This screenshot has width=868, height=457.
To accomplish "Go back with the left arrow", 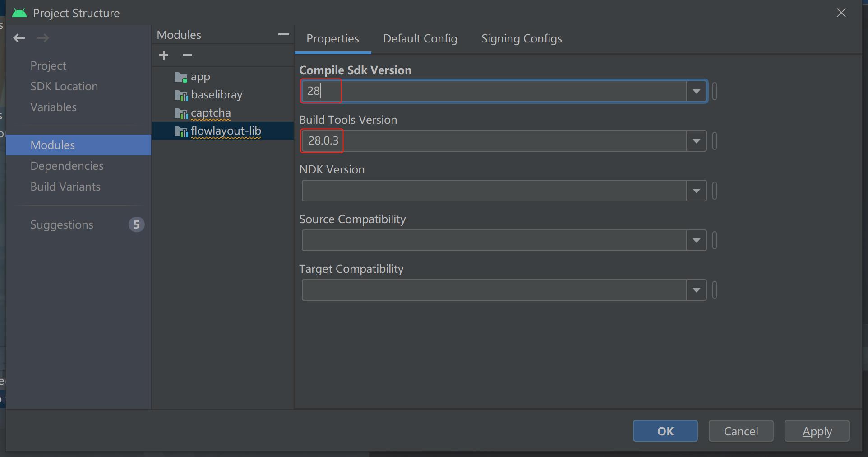I will coord(19,38).
